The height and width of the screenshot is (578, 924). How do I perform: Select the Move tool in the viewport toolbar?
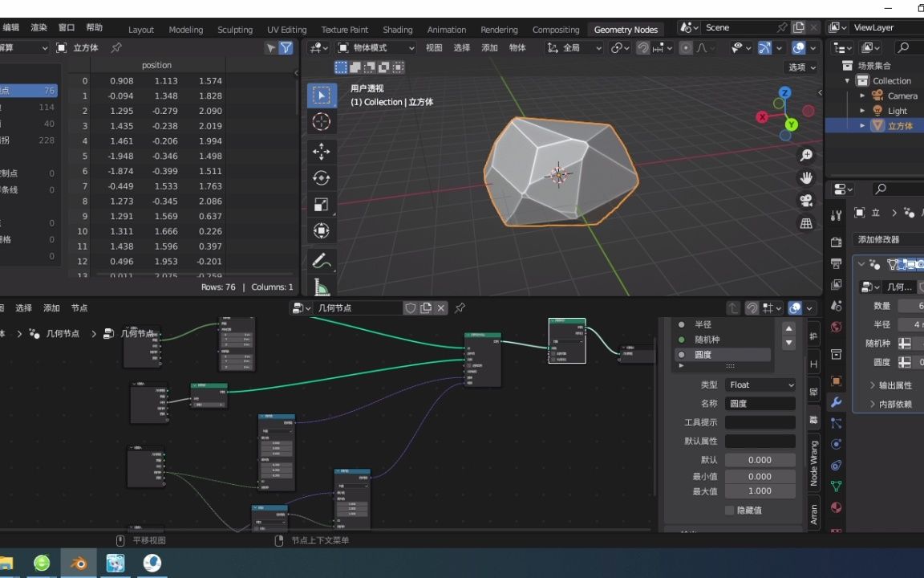pos(321,151)
